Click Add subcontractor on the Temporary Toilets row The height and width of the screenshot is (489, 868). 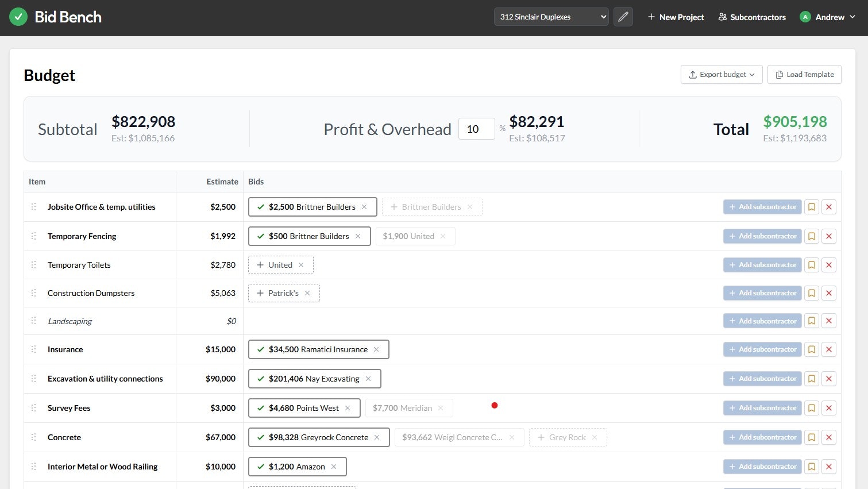[x=762, y=265]
